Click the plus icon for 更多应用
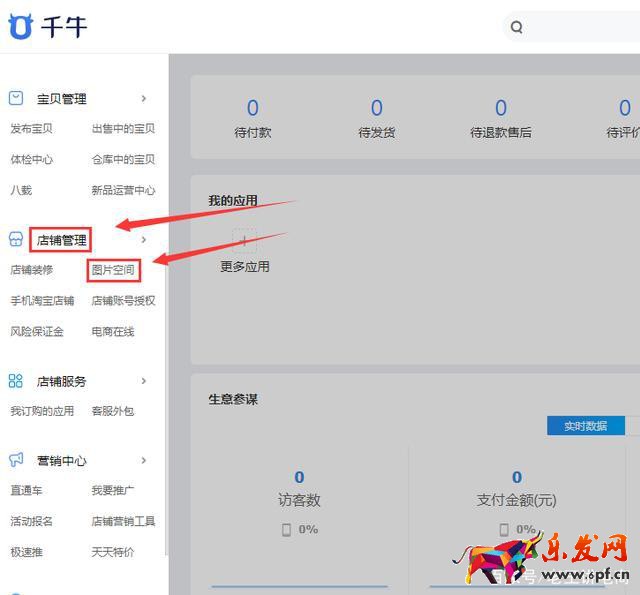 pos(244,241)
